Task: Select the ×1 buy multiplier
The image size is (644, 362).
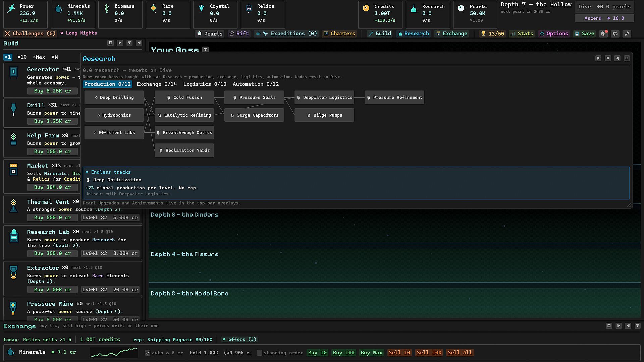Action: (x=8, y=57)
